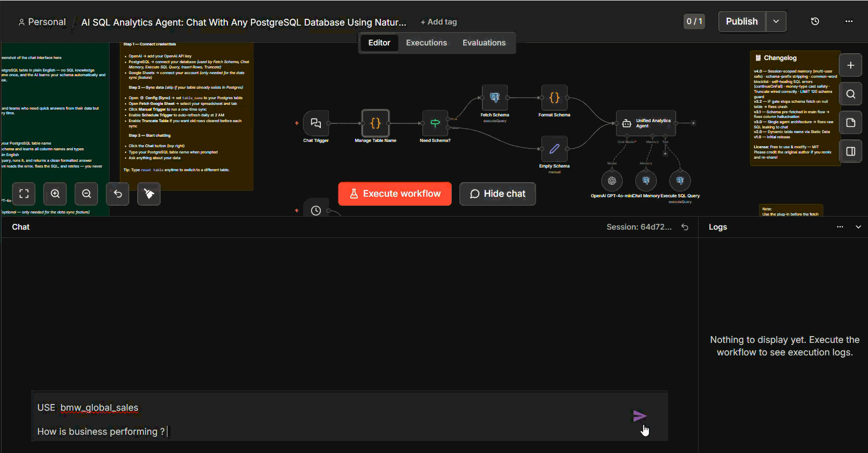The height and width of the screenshot is (453, 868).
Task: Select the Format Schema code node
Action: tap(554, 98)
